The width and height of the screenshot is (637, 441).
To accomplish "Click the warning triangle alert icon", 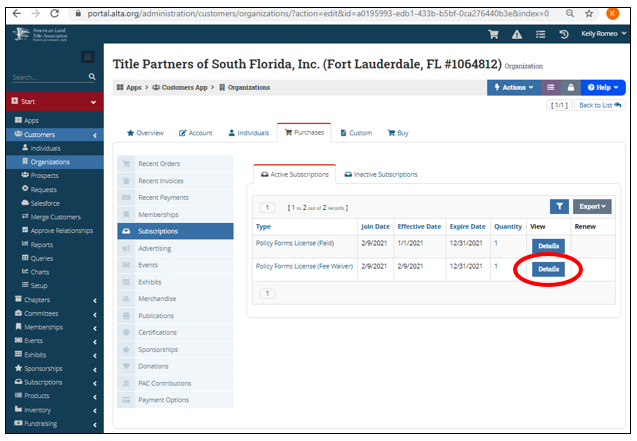I will 517,35.
